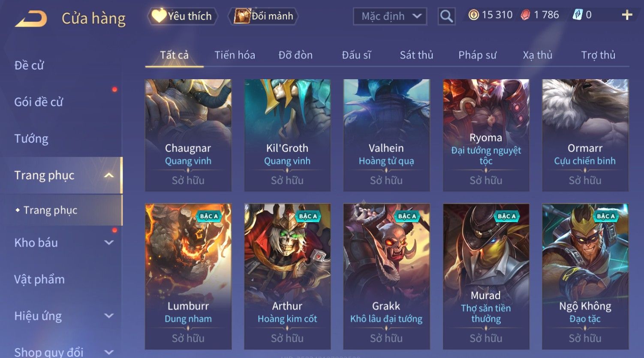Screen dimensions: 644x358
Task: Click the heart icon on Yêu thích
Action: tap(159, 16)
